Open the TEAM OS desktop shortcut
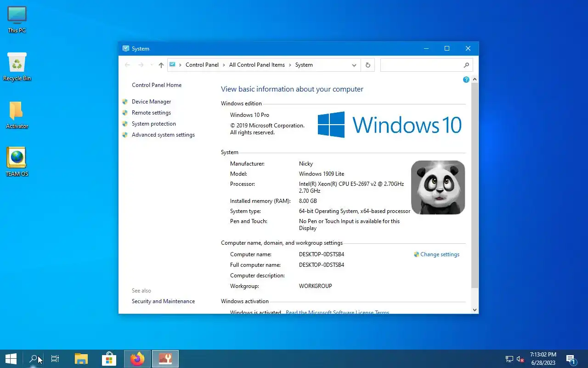Screen dimensions: 588x368 (x=17, y=162)
